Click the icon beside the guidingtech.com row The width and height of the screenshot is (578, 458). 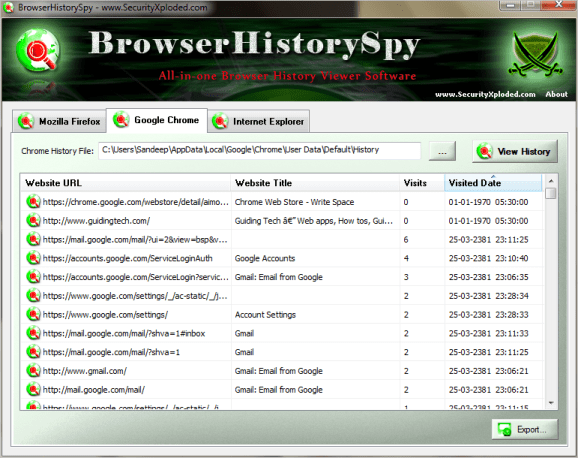click(33, 221)
